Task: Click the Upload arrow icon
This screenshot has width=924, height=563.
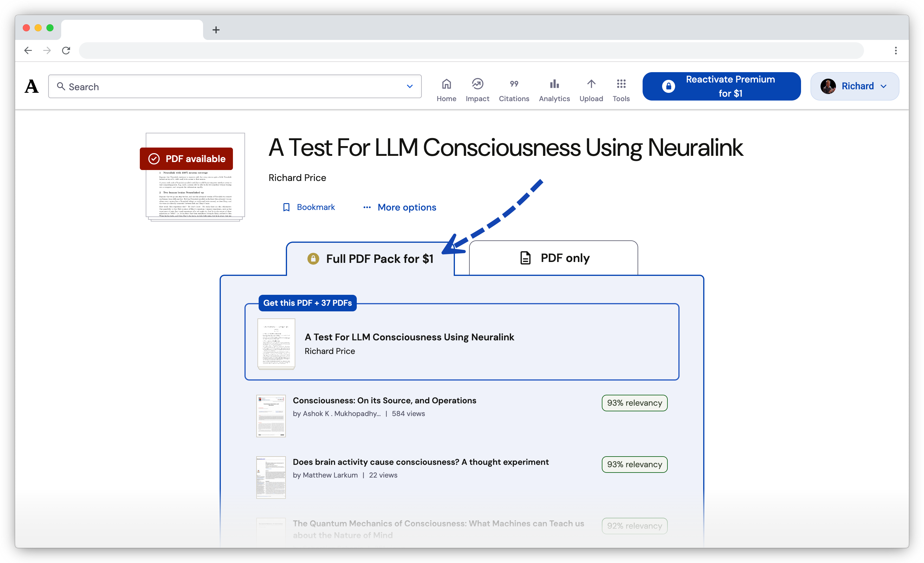Action: 591,84
